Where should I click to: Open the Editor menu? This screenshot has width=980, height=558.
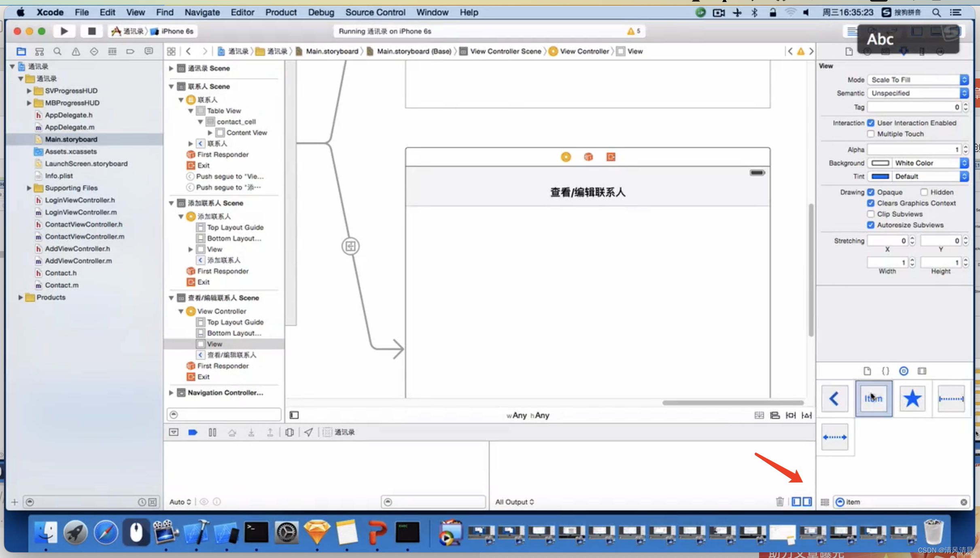click(242, 13)
